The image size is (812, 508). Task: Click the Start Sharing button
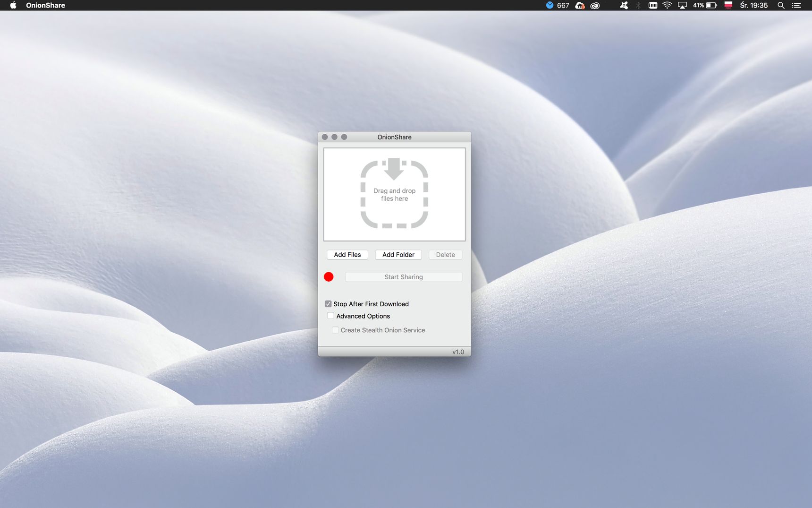(x=404, y=277)
